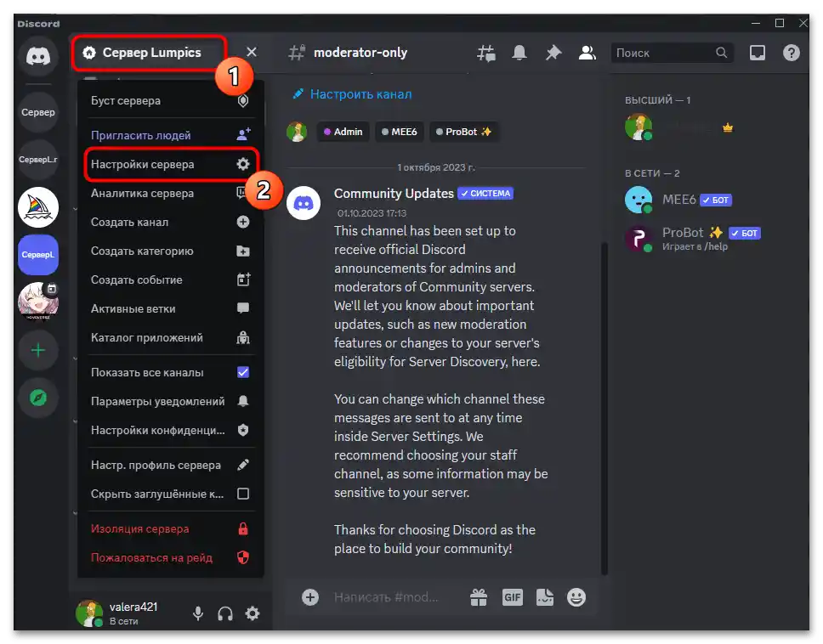
Task: Open 'Активные ветки' menu item
Action: (x=170, y=309)
